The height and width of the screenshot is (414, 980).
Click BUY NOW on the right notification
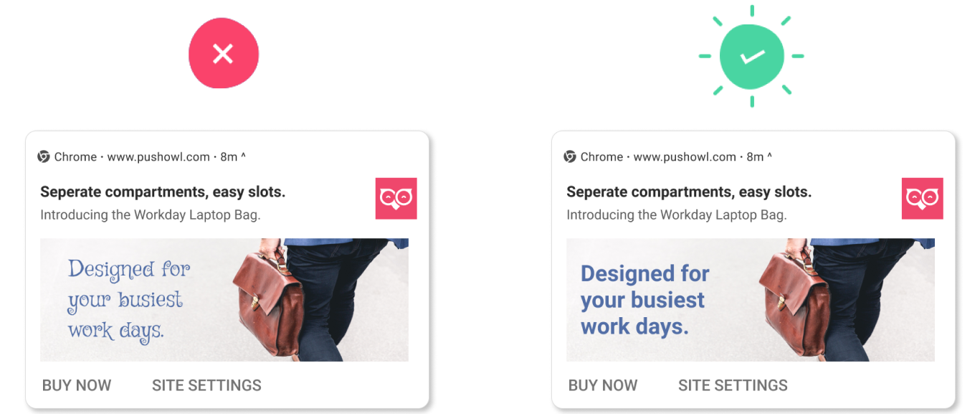point(602,385)
